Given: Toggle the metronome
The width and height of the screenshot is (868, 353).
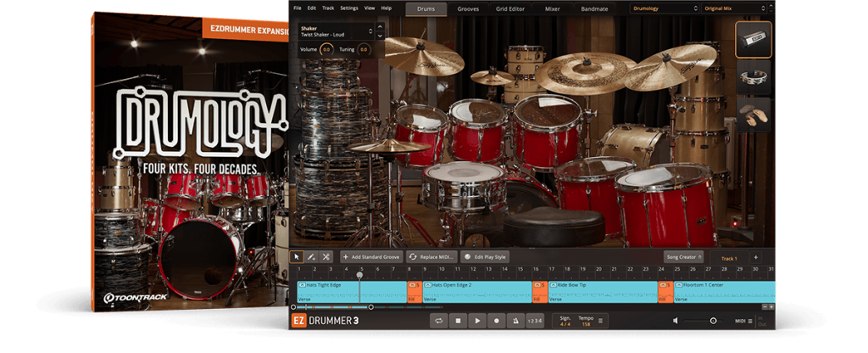Looking at the screenshot, I should [x=515, y=320].
